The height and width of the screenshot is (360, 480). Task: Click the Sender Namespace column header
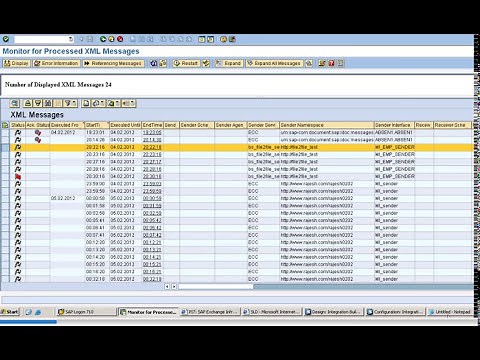(x=327, y=125)
